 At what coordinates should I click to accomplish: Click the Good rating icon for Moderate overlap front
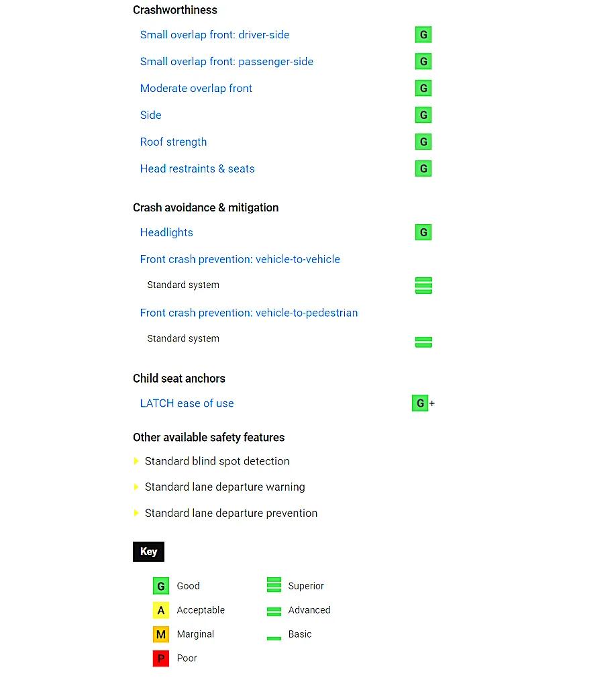pyautogui.click(x=423, y=89)
